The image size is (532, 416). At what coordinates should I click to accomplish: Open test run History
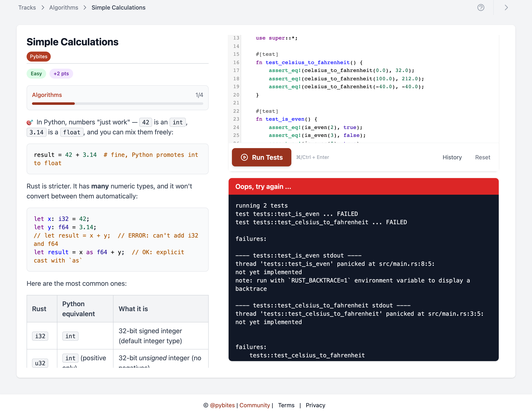[x=452, y=157]
